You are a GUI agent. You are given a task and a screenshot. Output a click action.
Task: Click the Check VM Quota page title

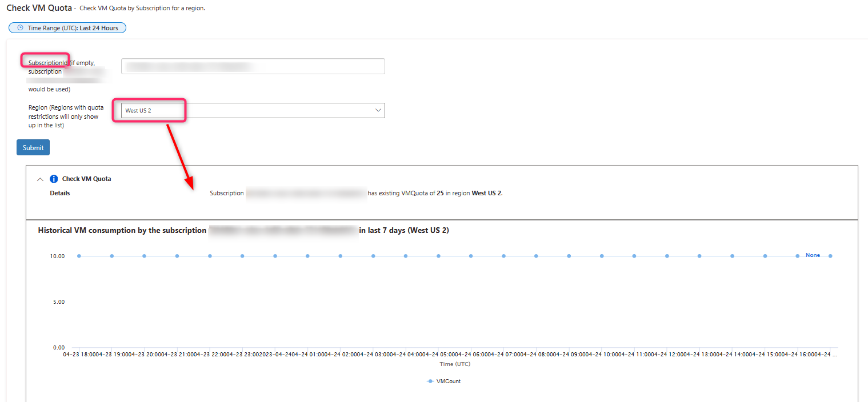tap(39, 9)
